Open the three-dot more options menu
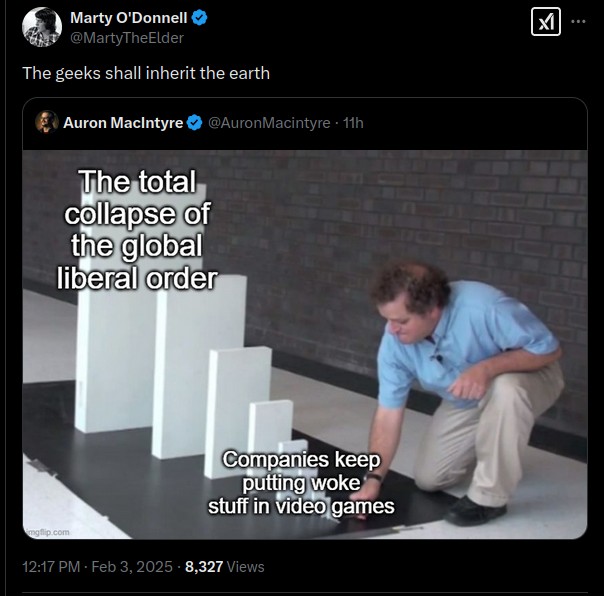This screenshot has height=596, width=604. 578,22
